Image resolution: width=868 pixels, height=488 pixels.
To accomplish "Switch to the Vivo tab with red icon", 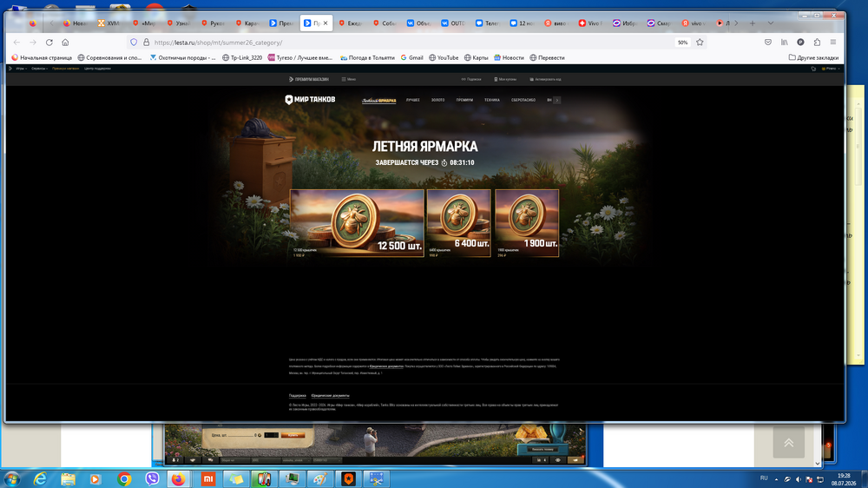I will tap(590, 23).
